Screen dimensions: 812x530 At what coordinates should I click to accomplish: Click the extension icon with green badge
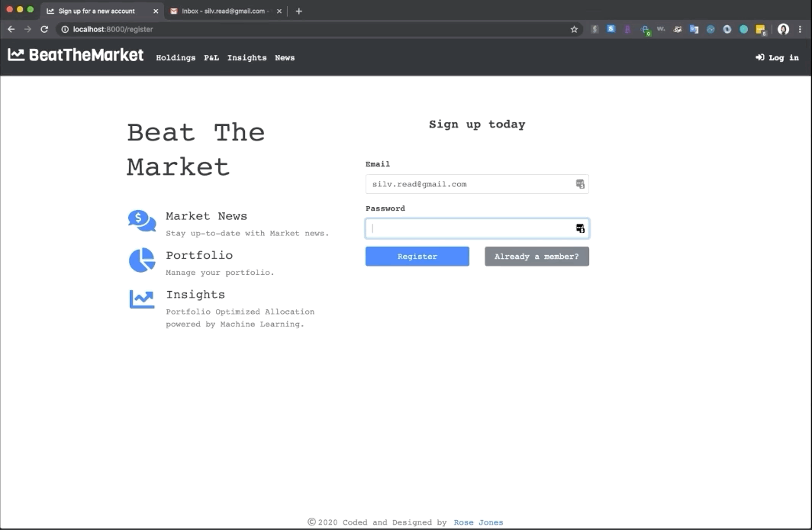645,30
